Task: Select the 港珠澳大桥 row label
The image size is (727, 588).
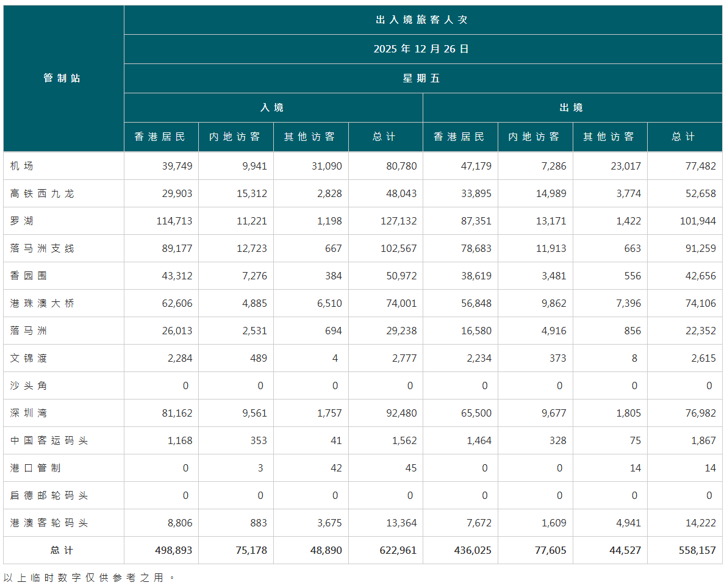Action: (42, 303)
